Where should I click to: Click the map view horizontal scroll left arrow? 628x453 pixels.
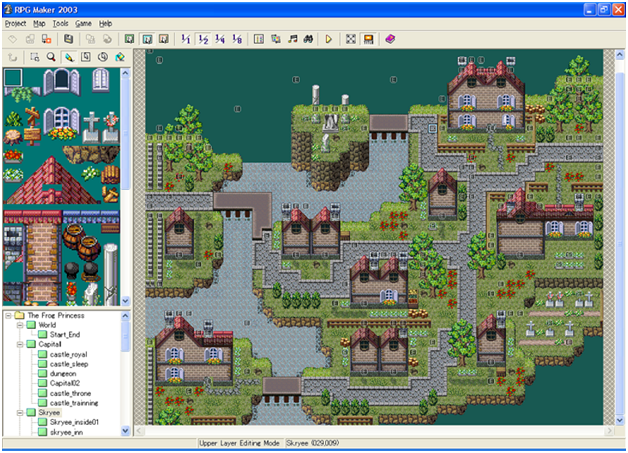pos(139,431)
